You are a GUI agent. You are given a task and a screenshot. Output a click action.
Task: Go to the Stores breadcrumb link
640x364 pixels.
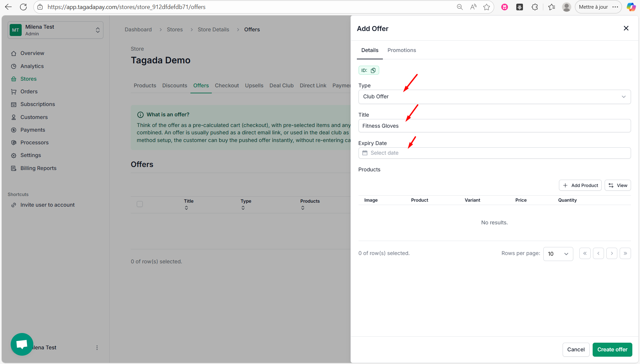click(175, 30)
